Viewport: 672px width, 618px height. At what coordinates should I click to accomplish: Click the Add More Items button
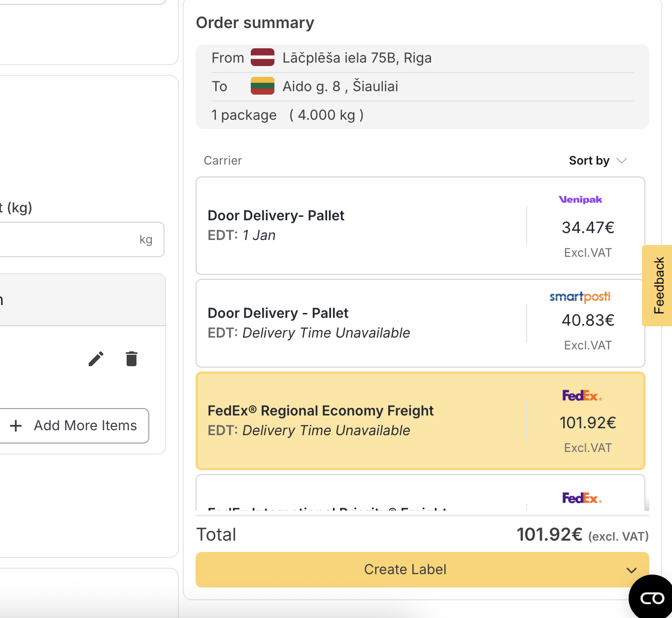(74, 426)
